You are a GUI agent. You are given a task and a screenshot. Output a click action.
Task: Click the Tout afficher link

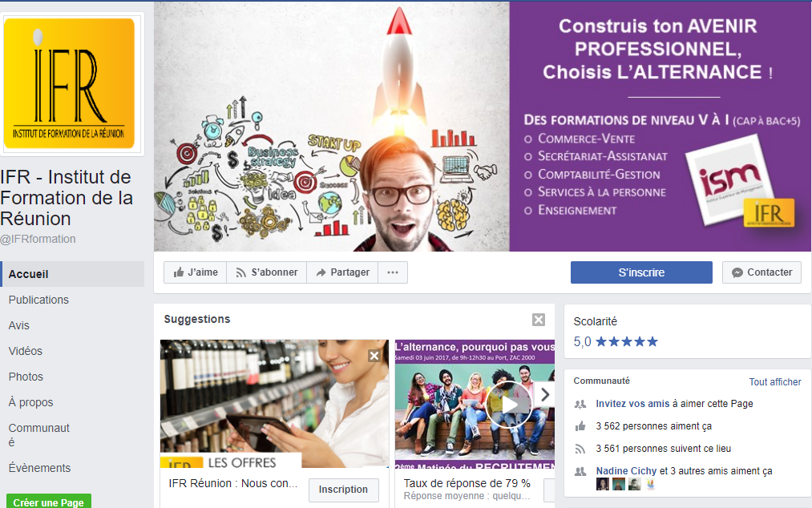[x=774, y=381]
